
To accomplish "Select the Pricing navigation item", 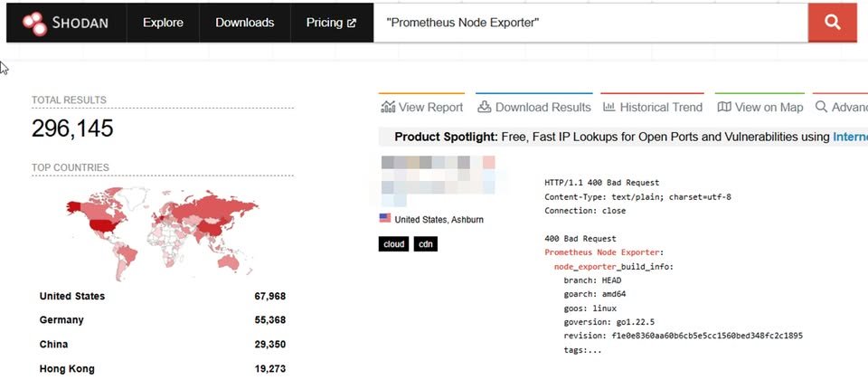I will point(332,23).
